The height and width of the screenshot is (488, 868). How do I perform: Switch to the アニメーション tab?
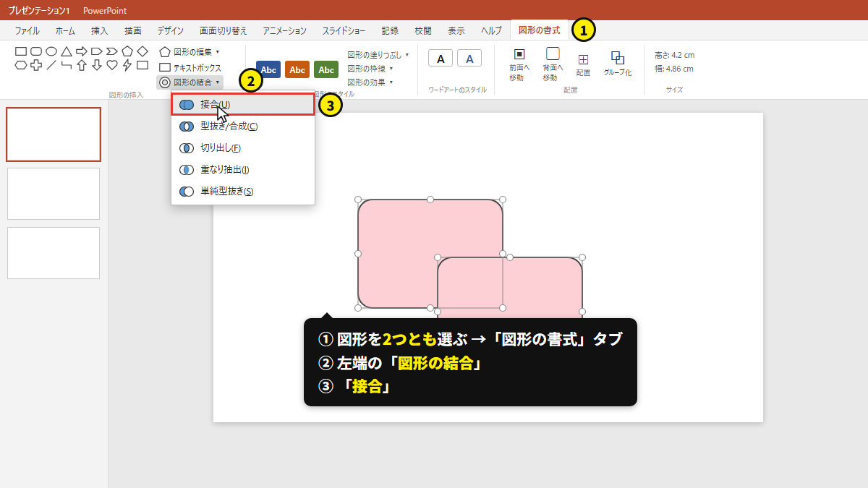click(x=285, y=30)
